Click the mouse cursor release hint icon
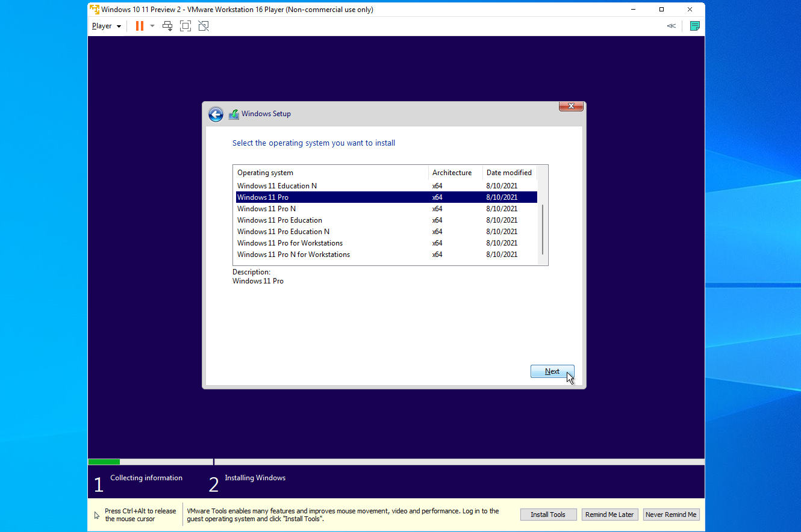The width and height of the screenshot is (801, 532). (97, 515)
